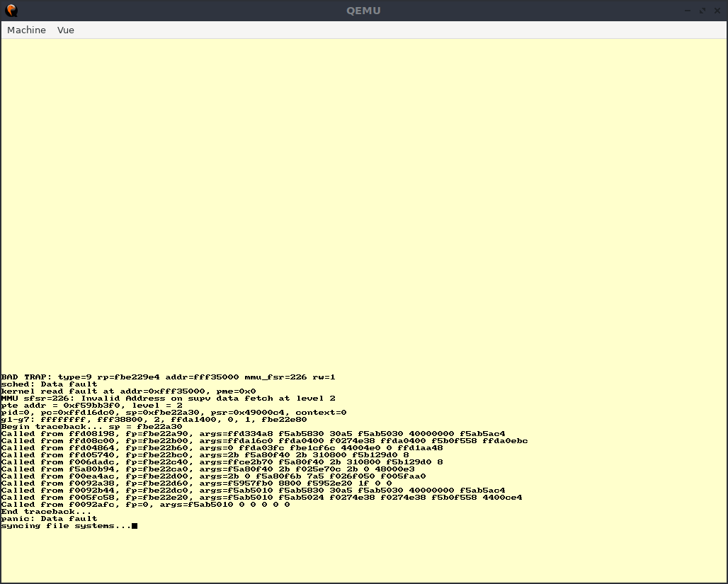Image resolution: width=728 pixels, height=584 pixels.
Task: Click the 'Called from f0092a38' traceback line
Action: pyautogui.click(x=196, y=483)
